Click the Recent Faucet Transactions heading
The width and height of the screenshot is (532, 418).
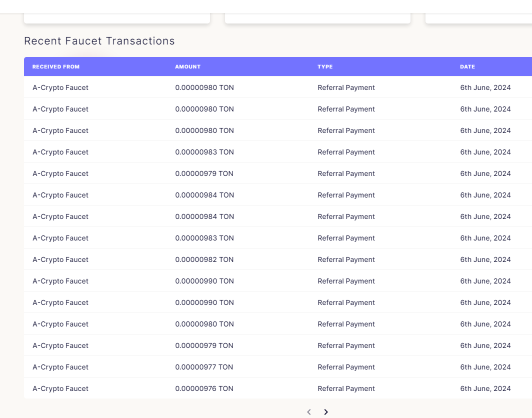pos(99,41)
